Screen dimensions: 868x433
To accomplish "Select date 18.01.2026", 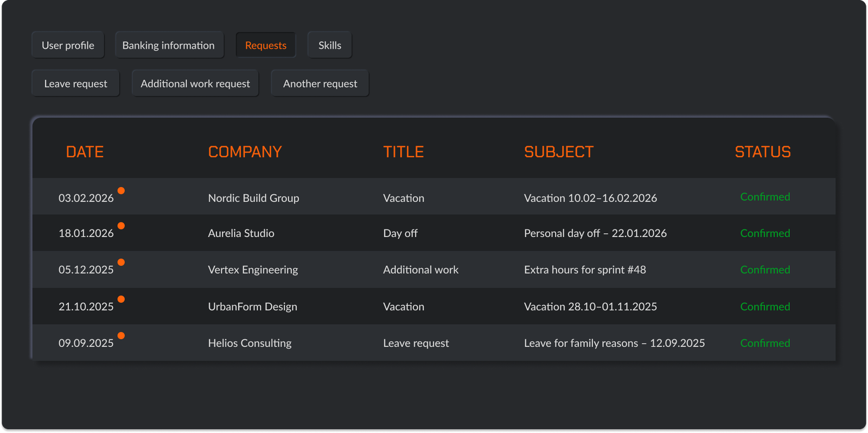I will 86,233.
